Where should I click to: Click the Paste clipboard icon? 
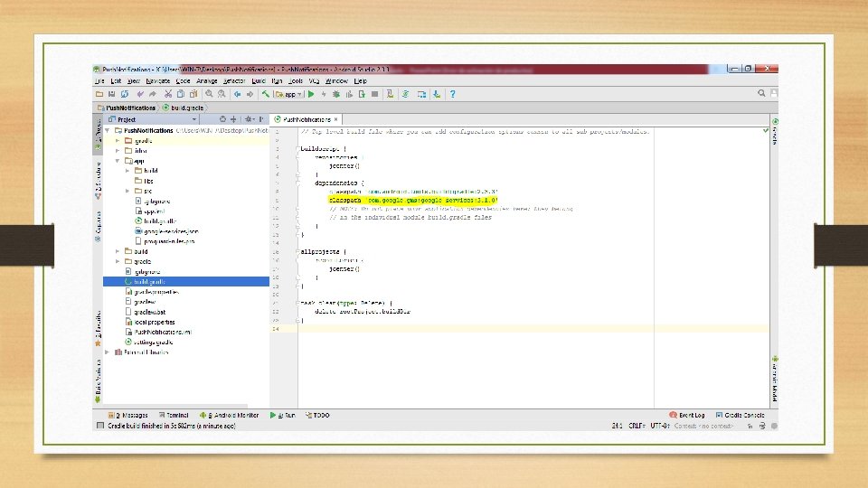click(x=193, y=95)
